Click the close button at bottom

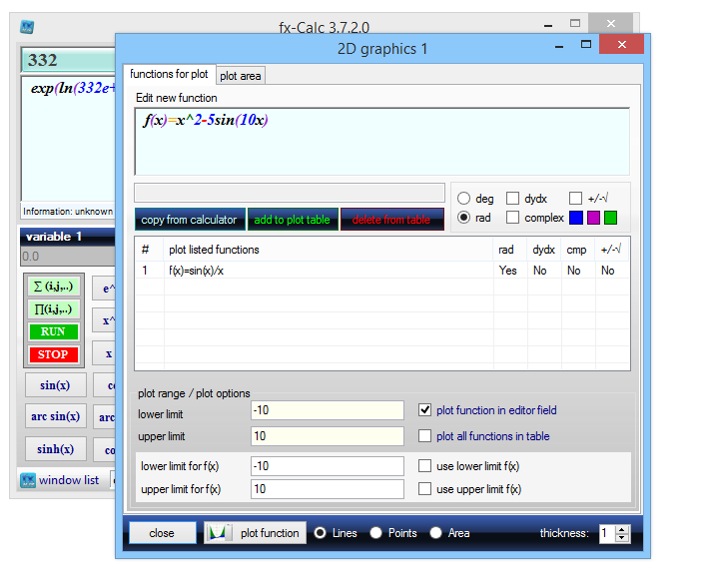point(162,533)
